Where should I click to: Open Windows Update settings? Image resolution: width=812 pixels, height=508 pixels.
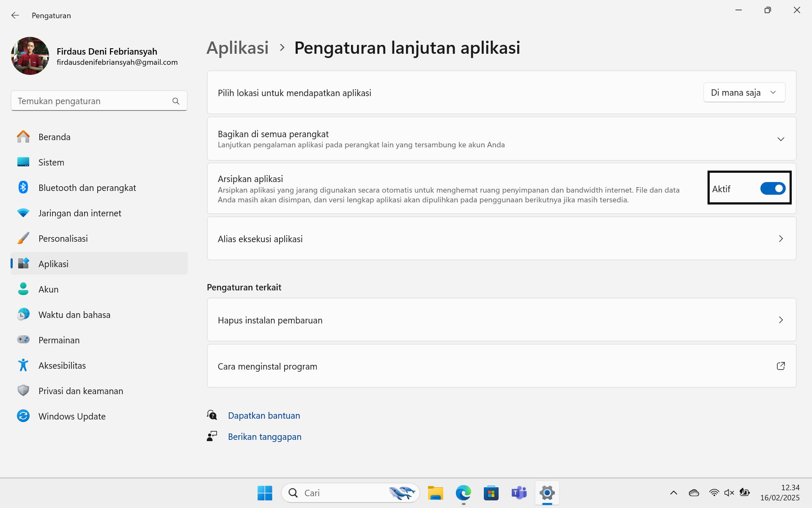coord(72,416)
